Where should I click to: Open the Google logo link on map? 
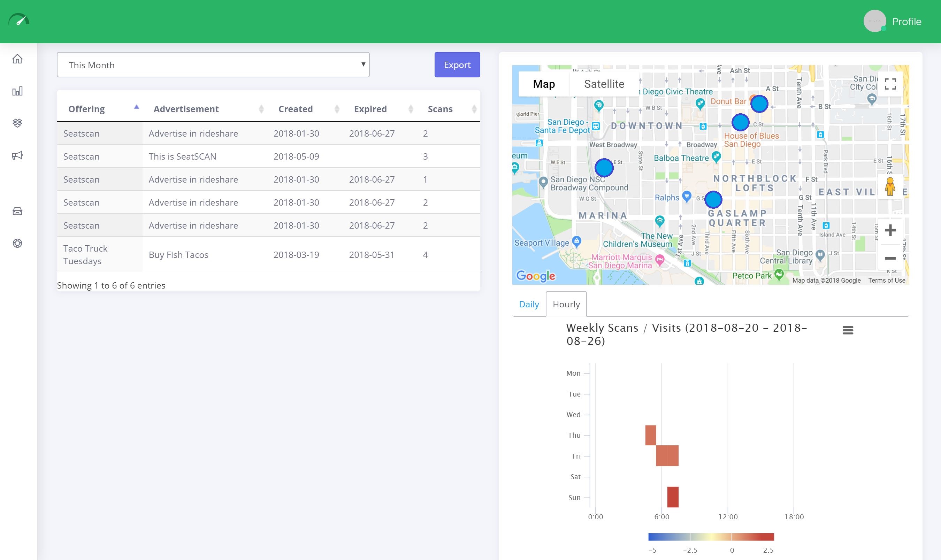pos(535,276)
